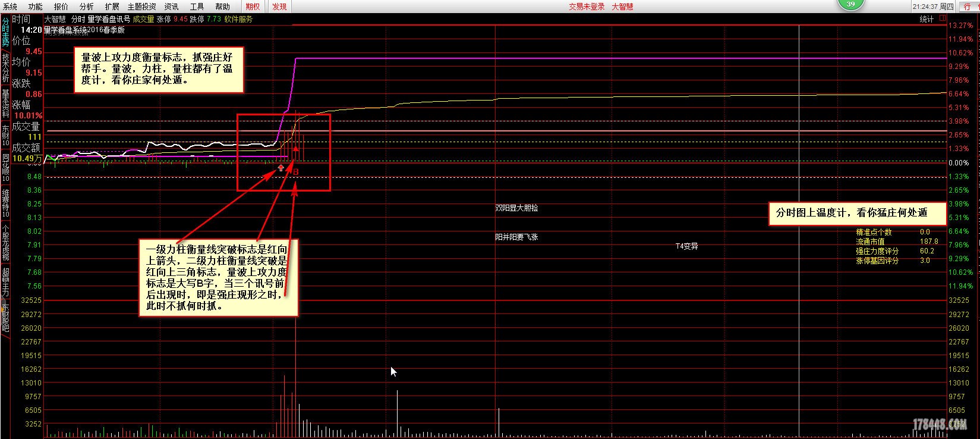Click the 价位 9.45 price value

pos(34,51)
